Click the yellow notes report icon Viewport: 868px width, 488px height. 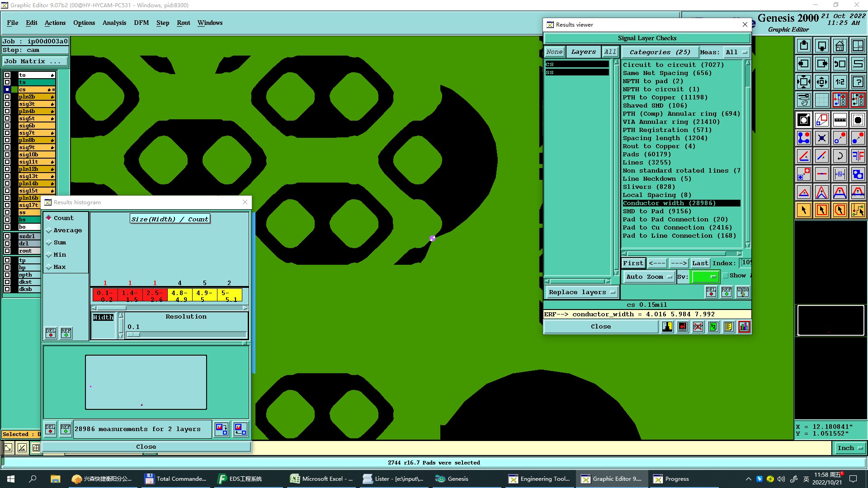(x=728, y=327)
